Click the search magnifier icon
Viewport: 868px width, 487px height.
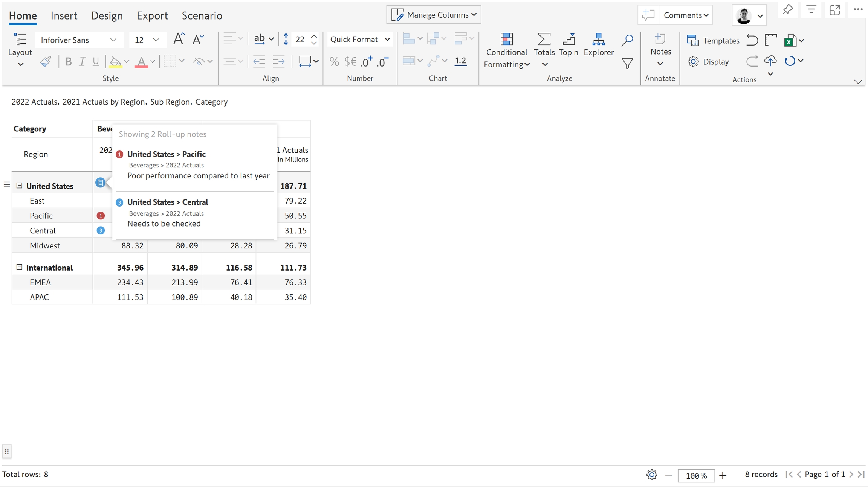coord(627,40)
